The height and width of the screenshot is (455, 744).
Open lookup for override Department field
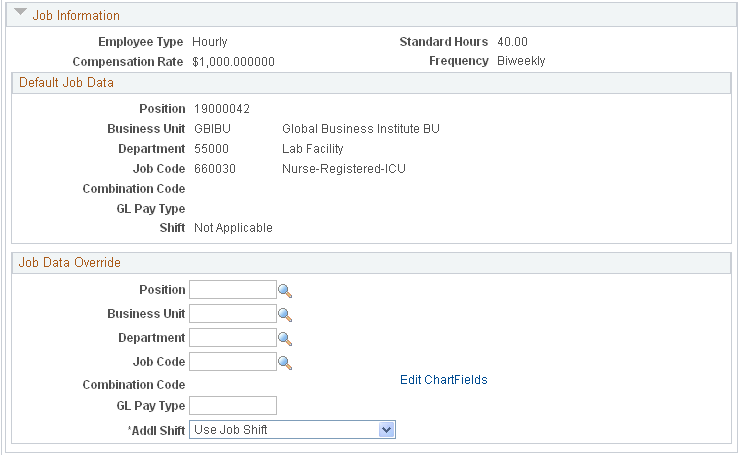coord(285,339)
